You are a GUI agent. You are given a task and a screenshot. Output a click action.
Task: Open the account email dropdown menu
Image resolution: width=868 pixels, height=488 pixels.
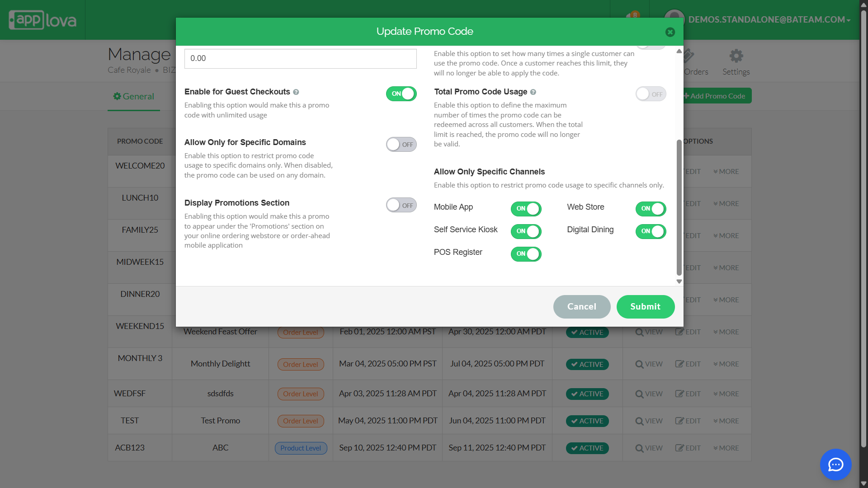click(x=769, y=20)
